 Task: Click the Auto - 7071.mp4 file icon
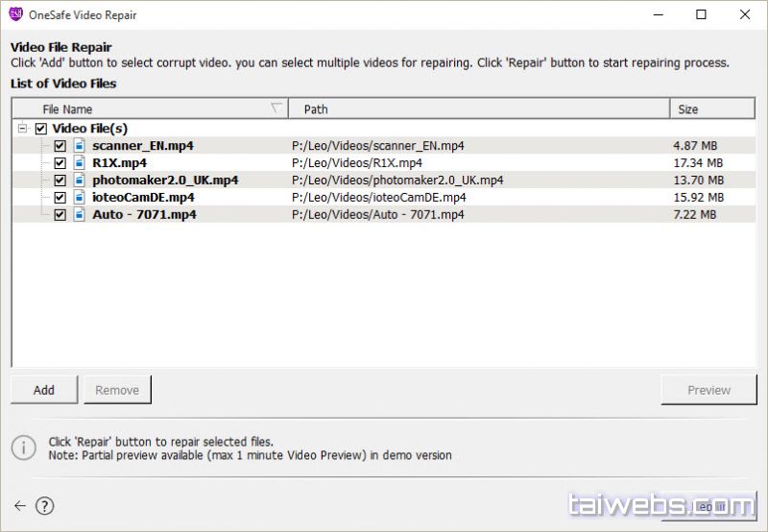click(80, 215)
